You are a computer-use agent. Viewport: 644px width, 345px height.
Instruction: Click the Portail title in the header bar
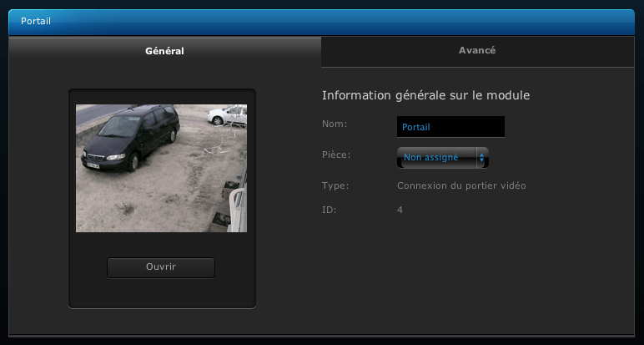pyautogui.click(x=36, y=21)
